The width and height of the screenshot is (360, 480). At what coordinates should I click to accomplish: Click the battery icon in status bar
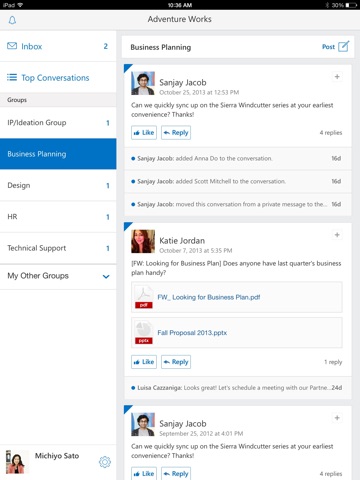pos(351,5)
